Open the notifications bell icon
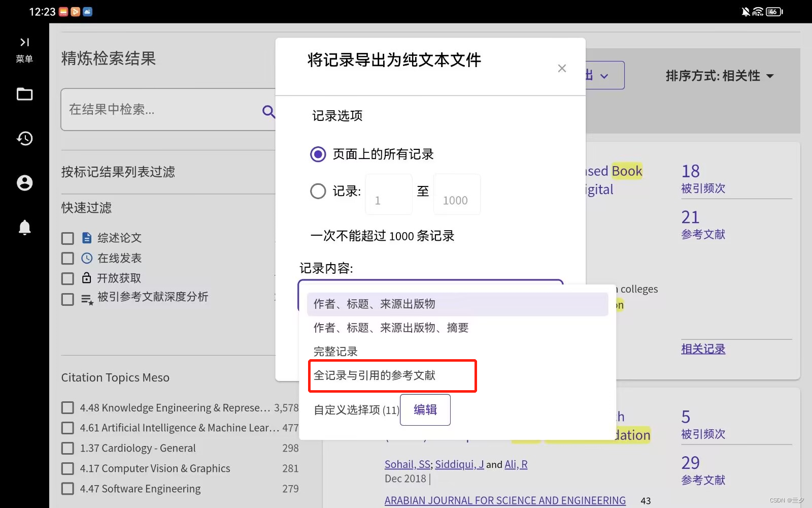This screenshot has height=508, width=812. pos(24,227)
